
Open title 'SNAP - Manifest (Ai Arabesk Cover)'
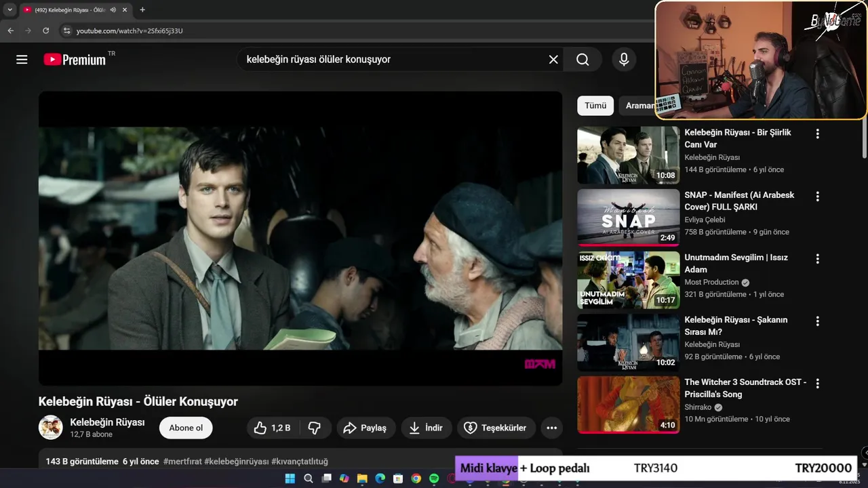coord(739,201)
